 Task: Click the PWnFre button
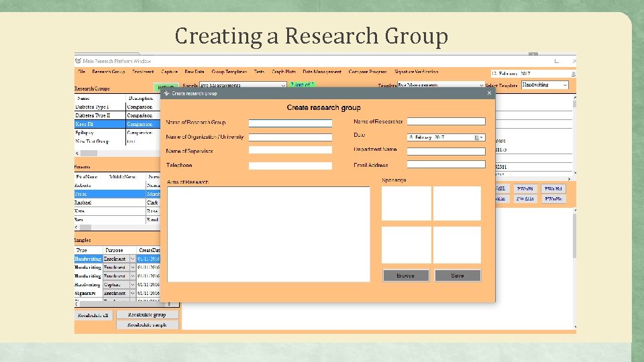coord(553,198)
